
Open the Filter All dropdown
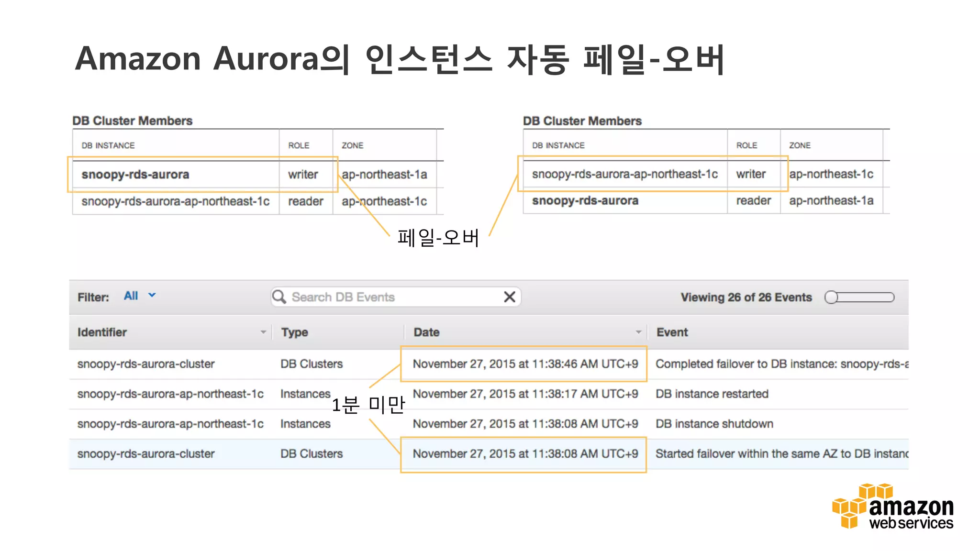tap(140, 296)
